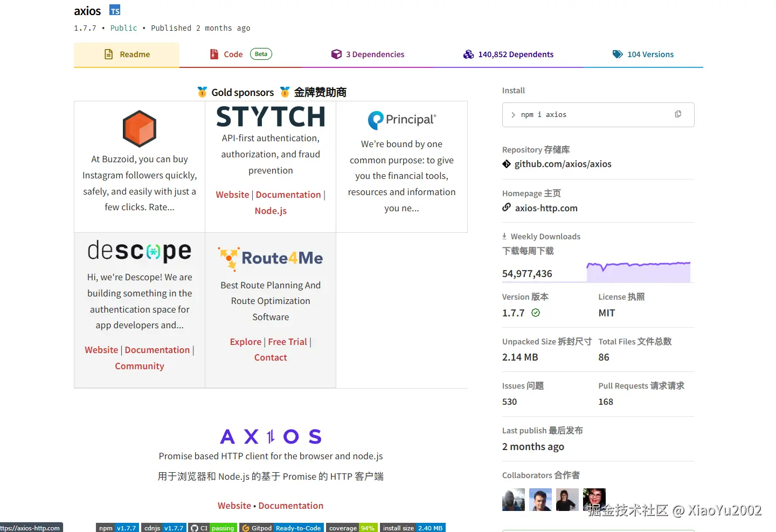Viewport: 776px width, 532px height.
Task: Click the cdnjs v1.7.7 badge
Action: point(164,528)
